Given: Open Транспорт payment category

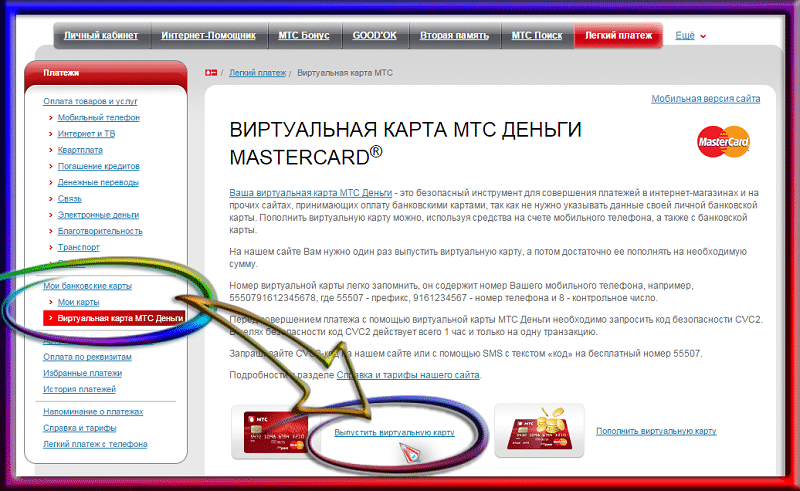Looking at the screenshot, I should click(x=79, y=247).
